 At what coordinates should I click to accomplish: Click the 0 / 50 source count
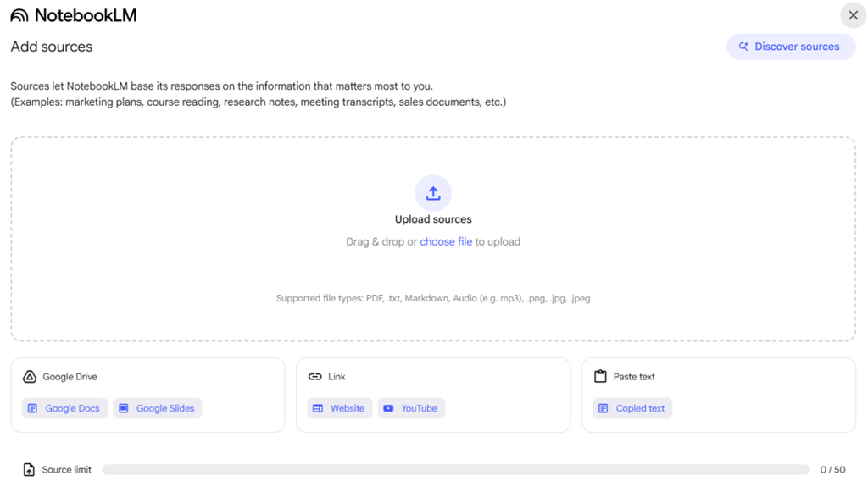pos(832,470)
